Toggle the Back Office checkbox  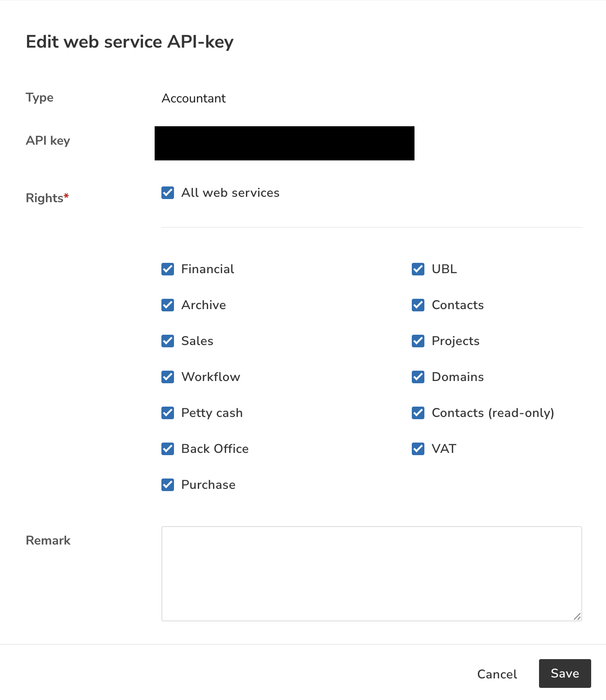168,449
